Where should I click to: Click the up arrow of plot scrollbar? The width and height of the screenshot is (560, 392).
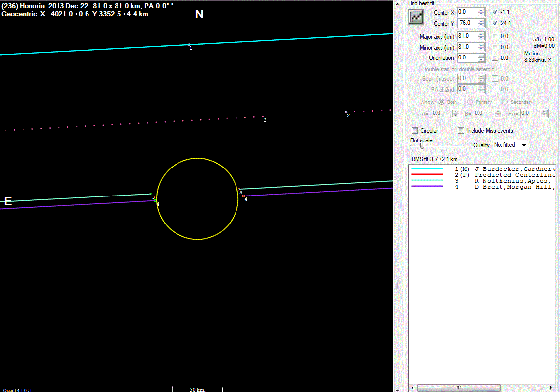(x=397, y=4)
